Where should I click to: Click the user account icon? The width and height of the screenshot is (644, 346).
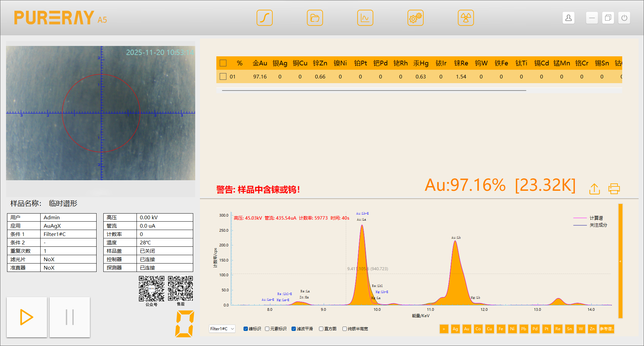[568, 18]
